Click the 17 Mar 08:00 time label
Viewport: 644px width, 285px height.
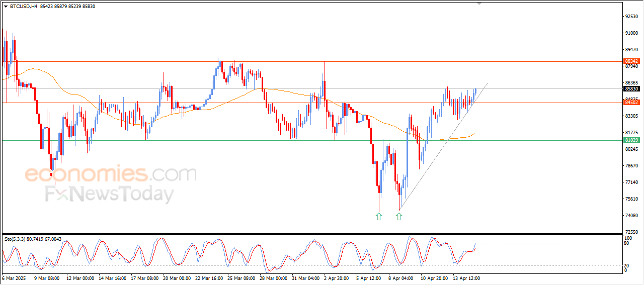click(x=144, y=278)
